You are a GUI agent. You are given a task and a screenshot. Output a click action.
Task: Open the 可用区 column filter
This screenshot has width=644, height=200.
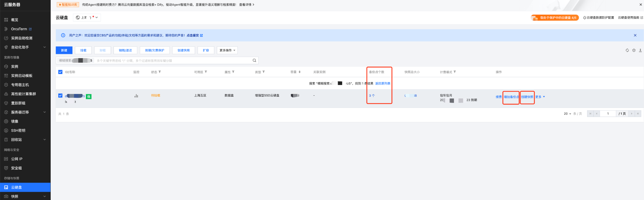[x=206, y=72]
